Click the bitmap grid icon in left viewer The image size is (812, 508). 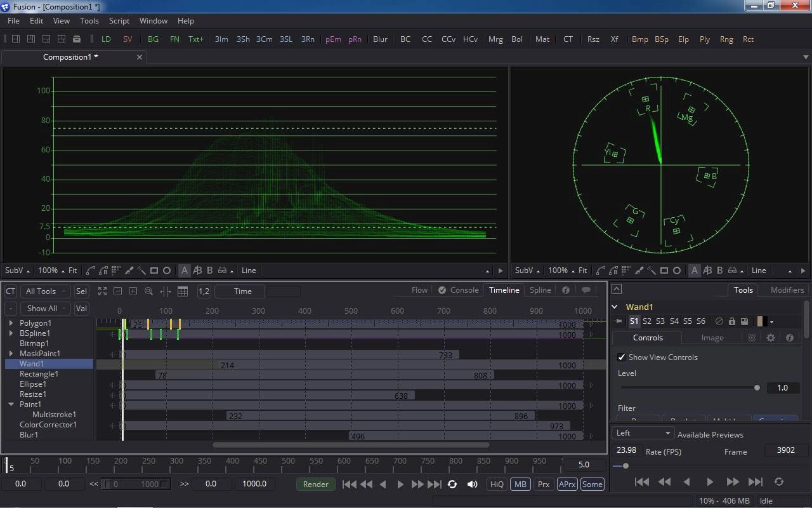116,271
